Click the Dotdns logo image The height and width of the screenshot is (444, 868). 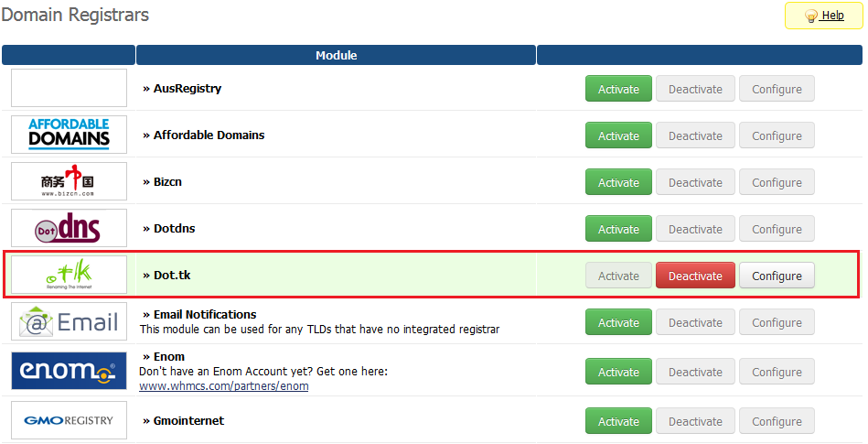pyautogui.click(x=70, y=228)
